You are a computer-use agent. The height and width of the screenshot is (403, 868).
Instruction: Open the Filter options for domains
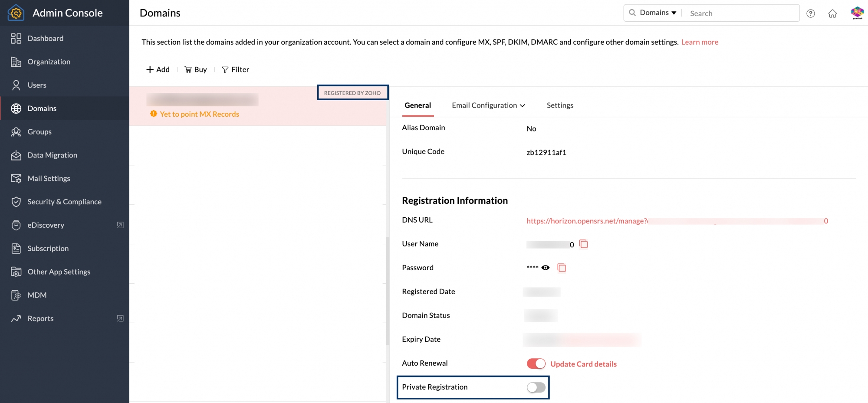click(236, 69)
